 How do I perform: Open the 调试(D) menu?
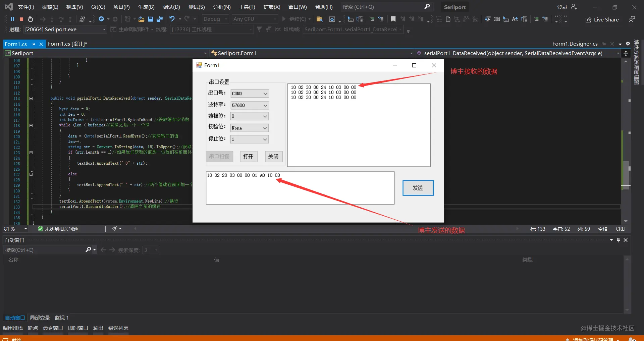click(171, 7)
